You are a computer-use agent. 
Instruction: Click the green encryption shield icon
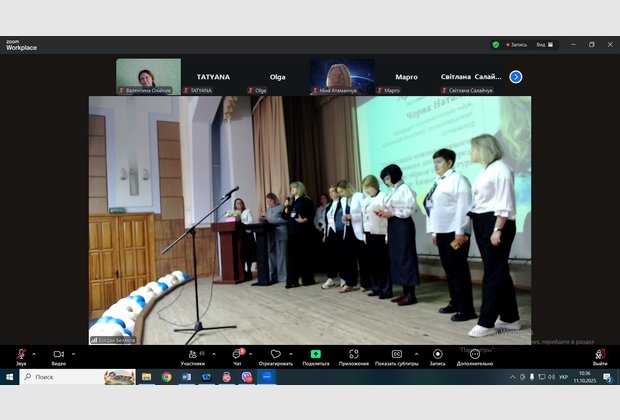(x=495, y=45)
